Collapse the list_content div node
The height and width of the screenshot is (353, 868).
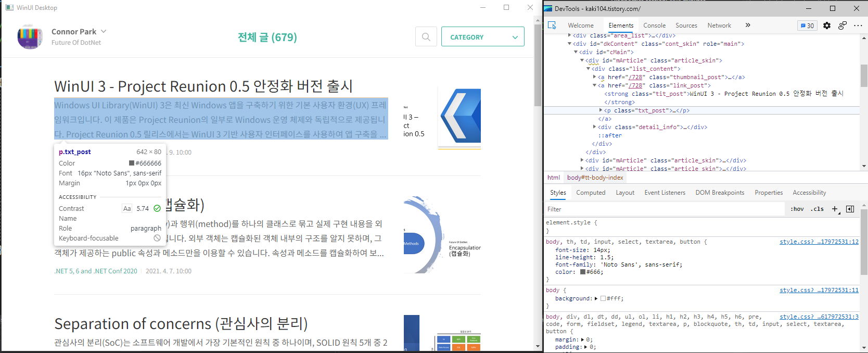click(x=588, y=69)
